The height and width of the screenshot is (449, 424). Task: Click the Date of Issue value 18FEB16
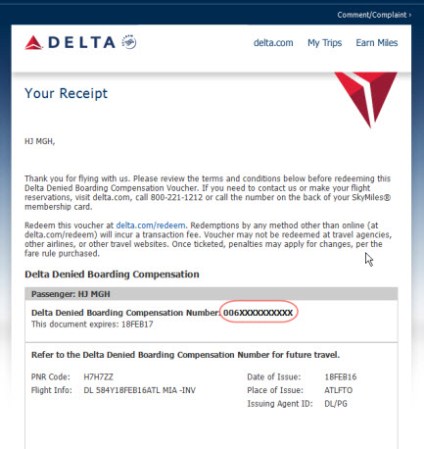pos(340,377)
